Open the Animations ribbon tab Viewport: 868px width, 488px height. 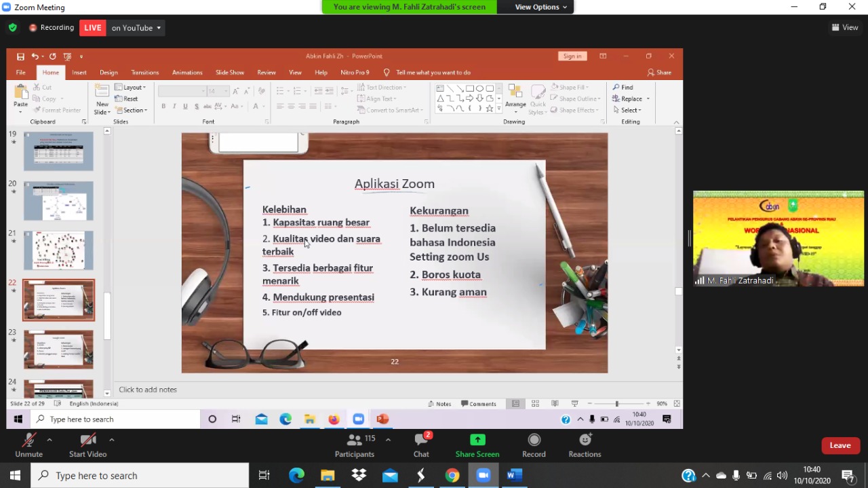coord(187,73)
